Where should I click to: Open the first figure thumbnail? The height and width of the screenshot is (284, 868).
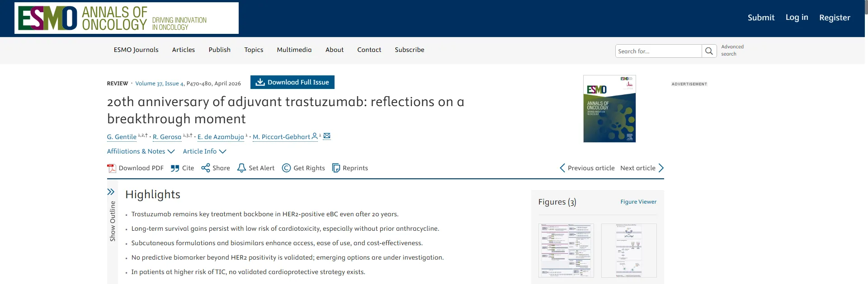click(x=566, y=251)
